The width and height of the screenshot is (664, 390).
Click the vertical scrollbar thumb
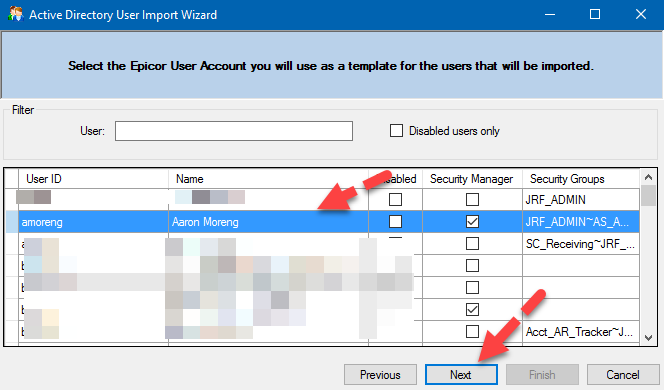click(648, 196)
